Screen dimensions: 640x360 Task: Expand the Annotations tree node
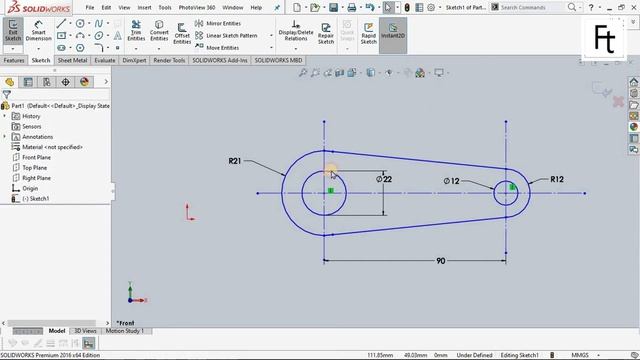tap(5, 136)
